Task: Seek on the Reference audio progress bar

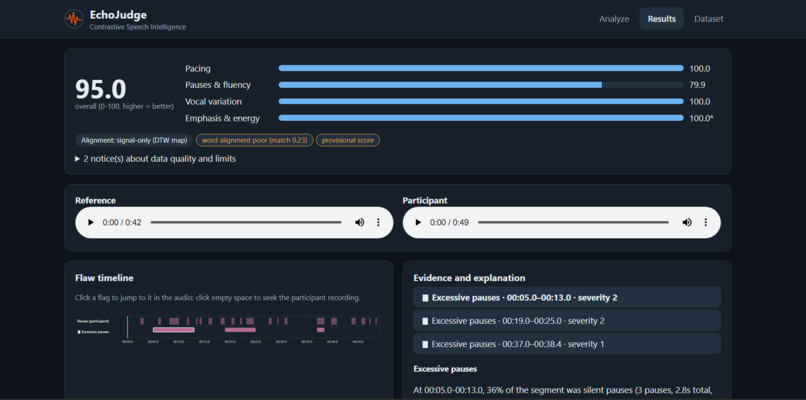Action: pyautogui.click(x=246, y=223)
